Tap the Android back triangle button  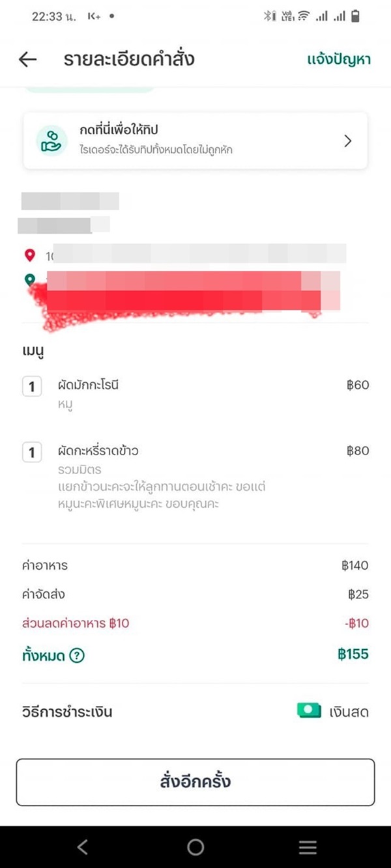coord(82,847)
